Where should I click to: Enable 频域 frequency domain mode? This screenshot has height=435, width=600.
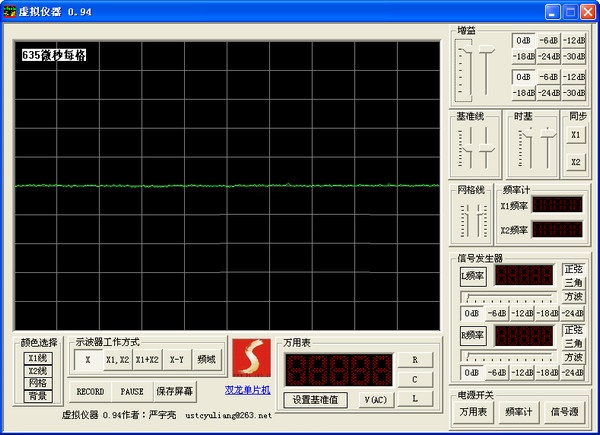click(x=206, y=360)
